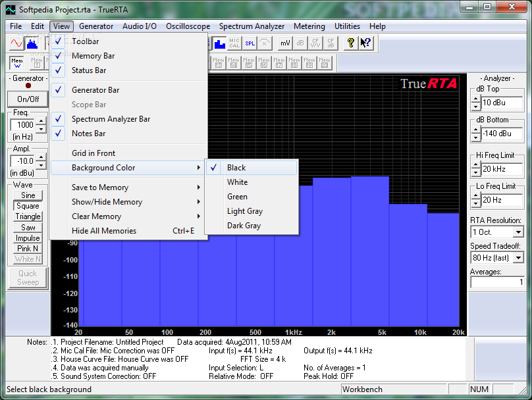Image resolution: width=532 pixels, height=400 pixels.
Task: Open the Speed Tradeoff dropdown
Action: 518,258
